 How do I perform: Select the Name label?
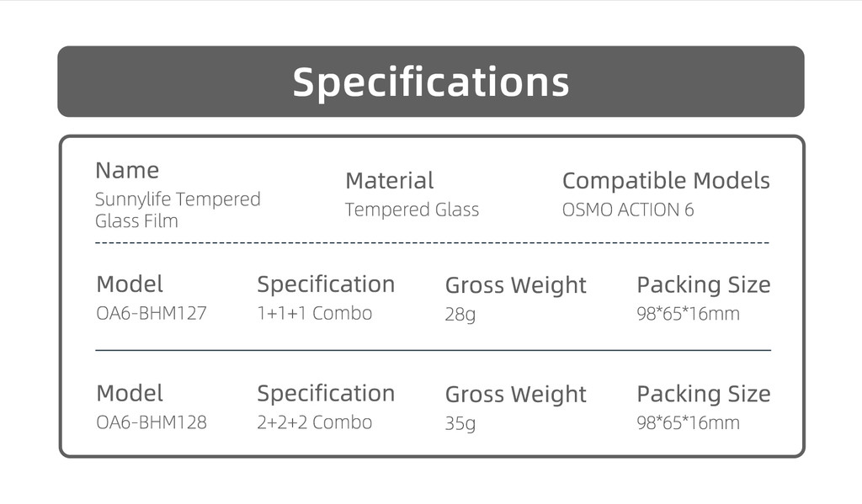127,170
